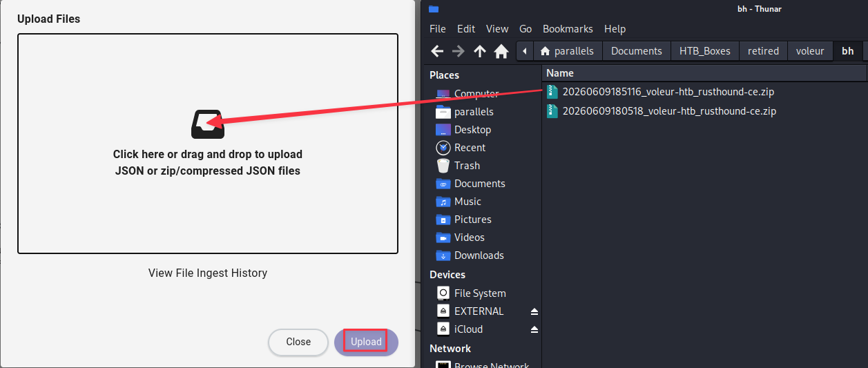Screen dimensions: 868x368
Task: Click the Upload button
Action: click(x=366, y=342)
